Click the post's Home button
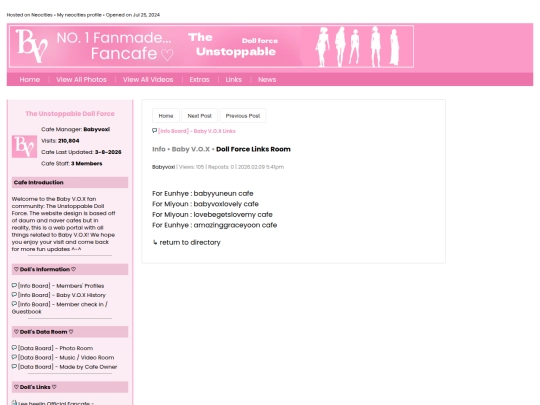The height and width of the screenshot is (405, 540). [x=166, y=116]
